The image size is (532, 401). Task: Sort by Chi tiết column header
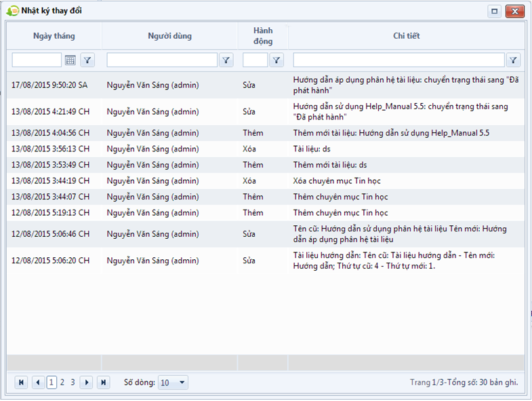(x=406, y=36)
